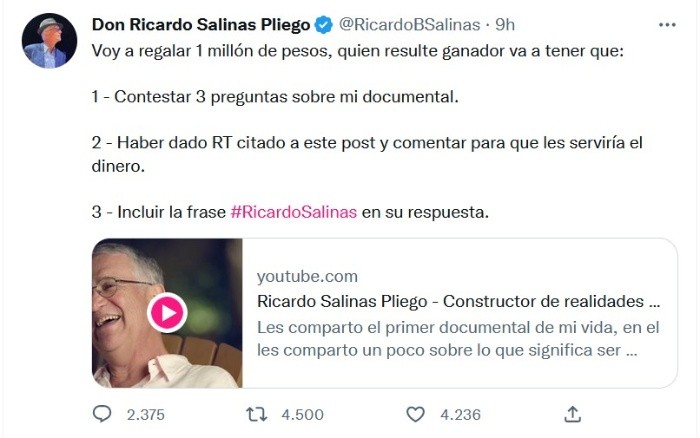
Task: Open the 9h timestamp link
Action: [505, 25]
